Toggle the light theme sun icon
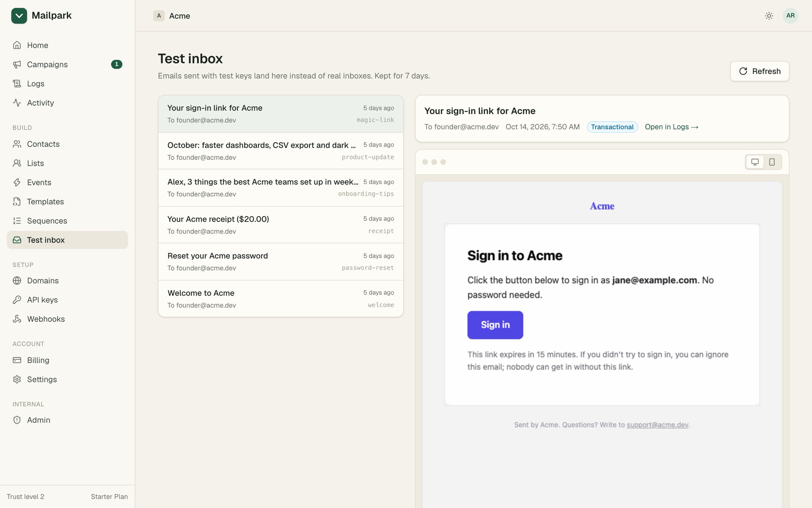This screenshot has height=508, width=812. click(x=769, y=16)
